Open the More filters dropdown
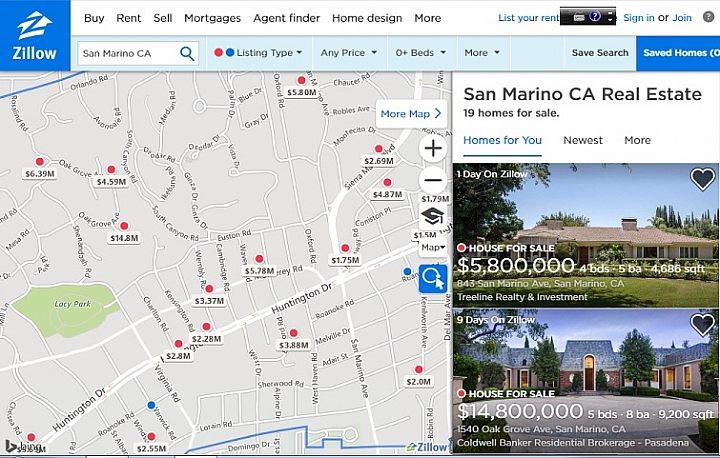This screenshot has height=458, width=720. point(482,53)
